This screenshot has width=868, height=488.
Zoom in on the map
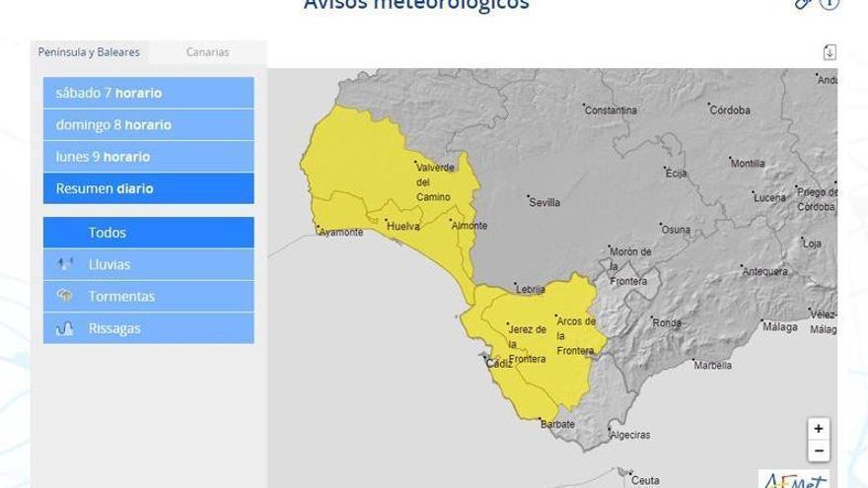pyautogui.click(x=818, y=429)
